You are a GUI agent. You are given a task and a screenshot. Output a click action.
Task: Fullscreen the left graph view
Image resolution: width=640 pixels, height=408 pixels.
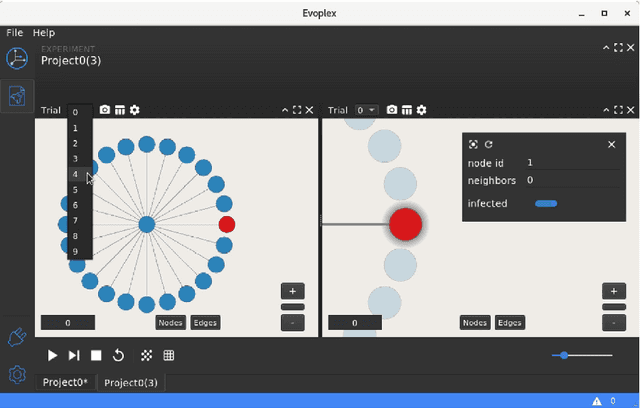[x=297, y=110]
